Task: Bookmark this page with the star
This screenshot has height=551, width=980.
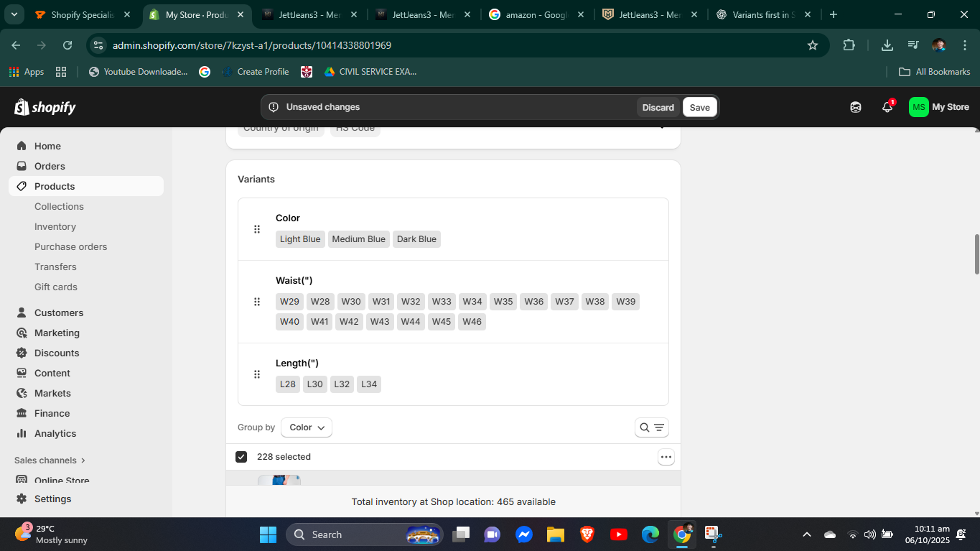Action: pos(813,45)
